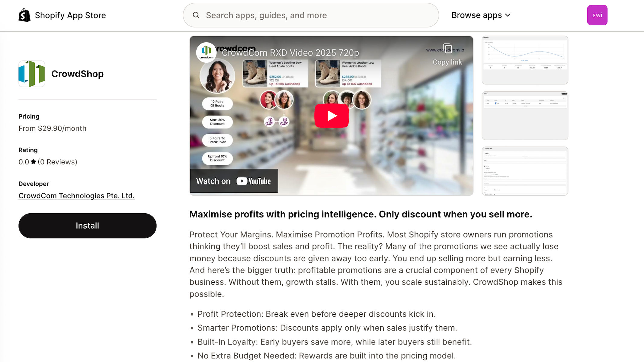
Task: Open the Shopify App Store home link
Action: [62, 15]
